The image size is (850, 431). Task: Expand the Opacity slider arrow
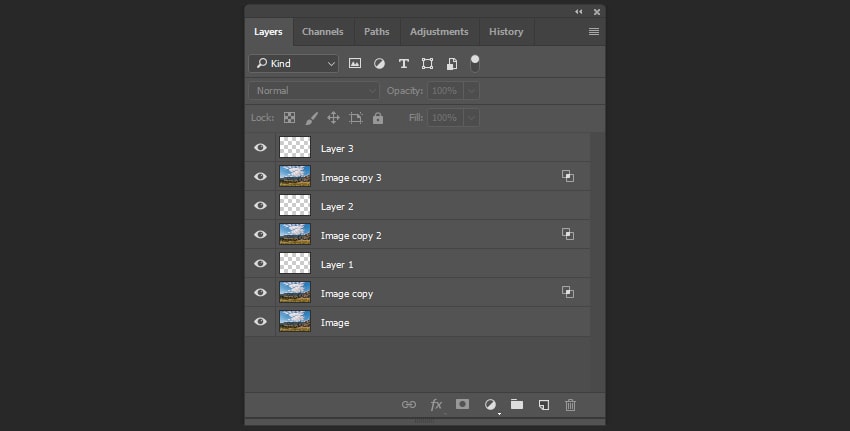471,91
